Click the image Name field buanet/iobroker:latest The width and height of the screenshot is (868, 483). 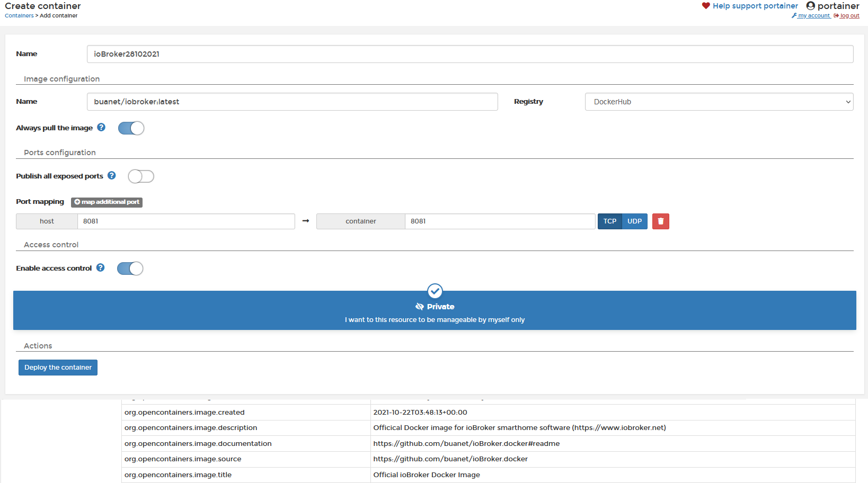(292, 102)
